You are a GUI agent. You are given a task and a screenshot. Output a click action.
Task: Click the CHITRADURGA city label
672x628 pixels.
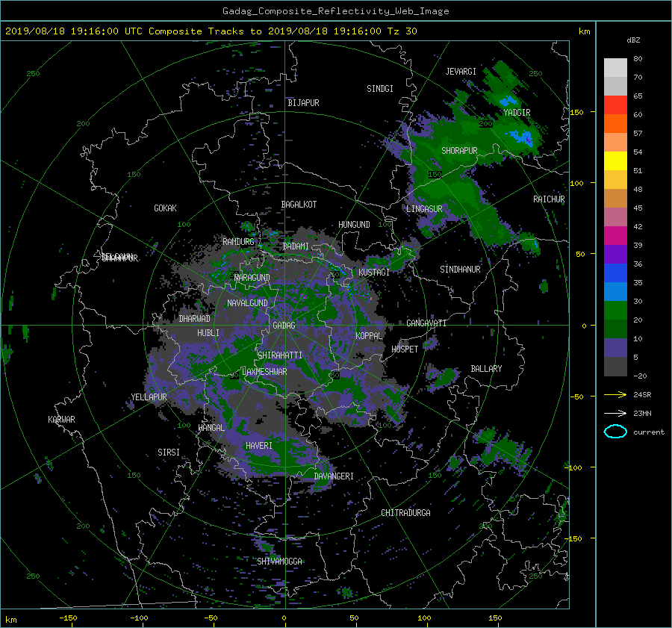406,513
